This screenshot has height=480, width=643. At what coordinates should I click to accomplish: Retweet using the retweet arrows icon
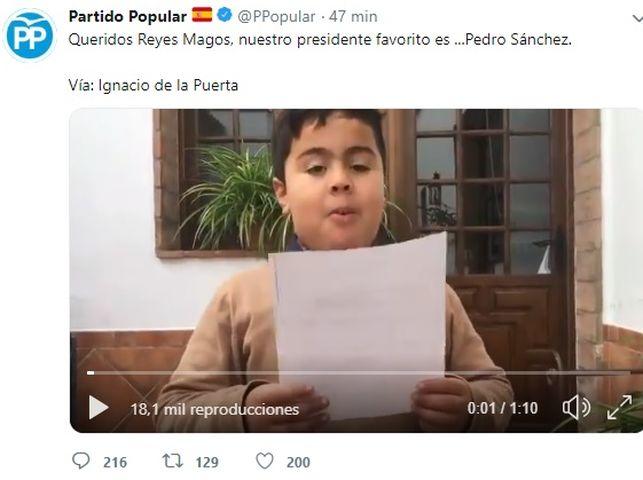pos(173,461)
